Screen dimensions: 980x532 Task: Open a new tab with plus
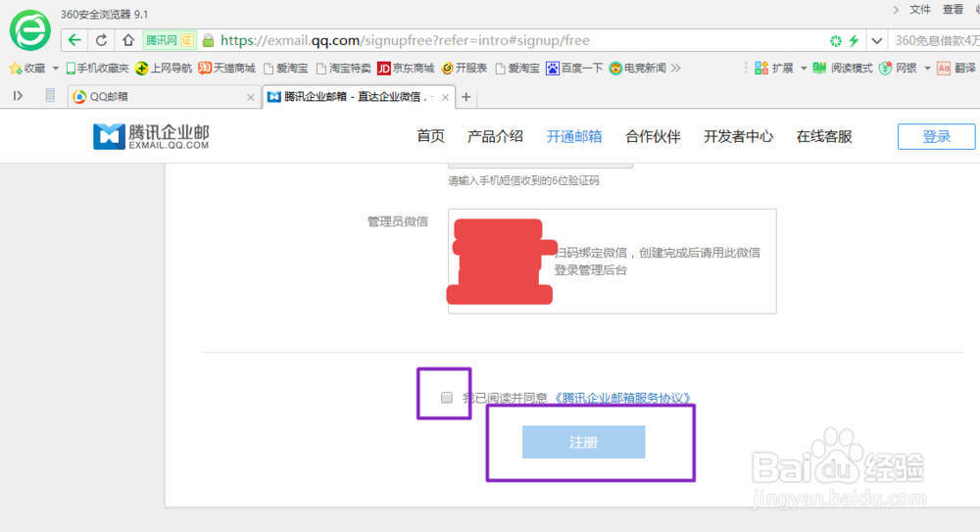pos(465,97)
